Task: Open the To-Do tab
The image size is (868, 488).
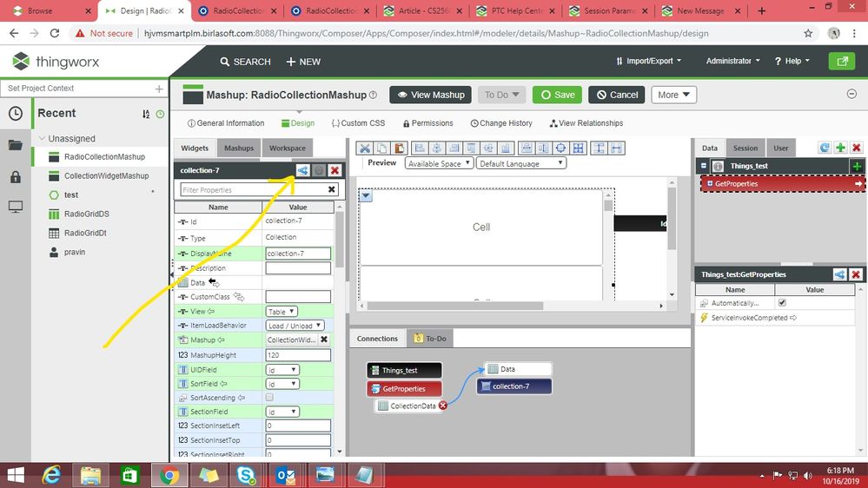Action: [430, 338]
